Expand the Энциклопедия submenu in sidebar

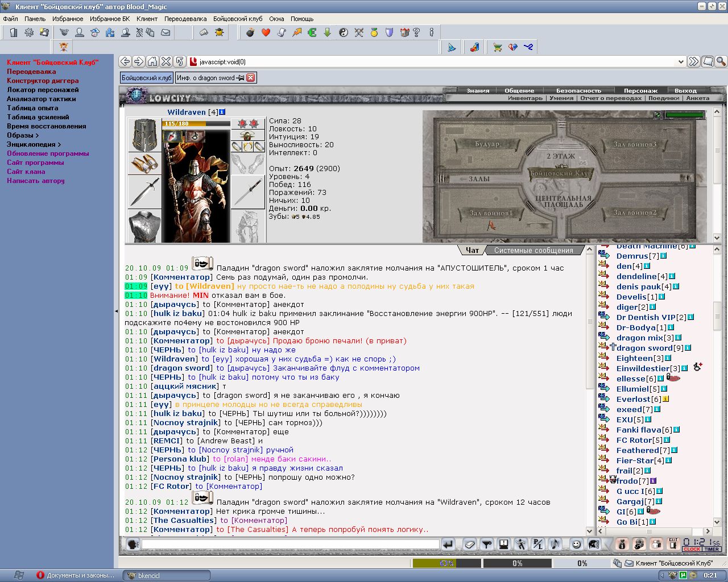point(34,144)
